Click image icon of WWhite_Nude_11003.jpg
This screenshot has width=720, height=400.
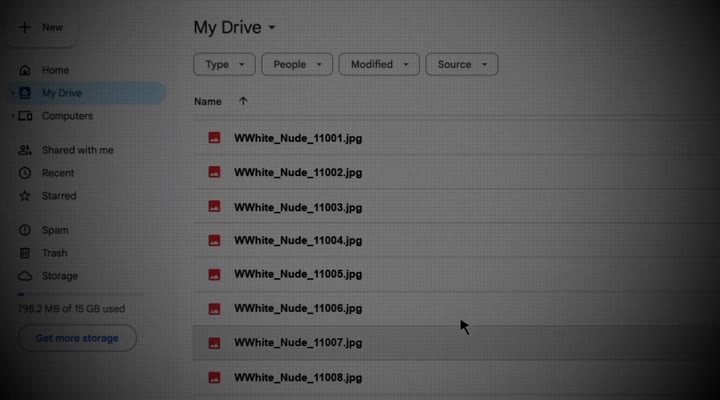pyautogui.click(x=214, y=206)
